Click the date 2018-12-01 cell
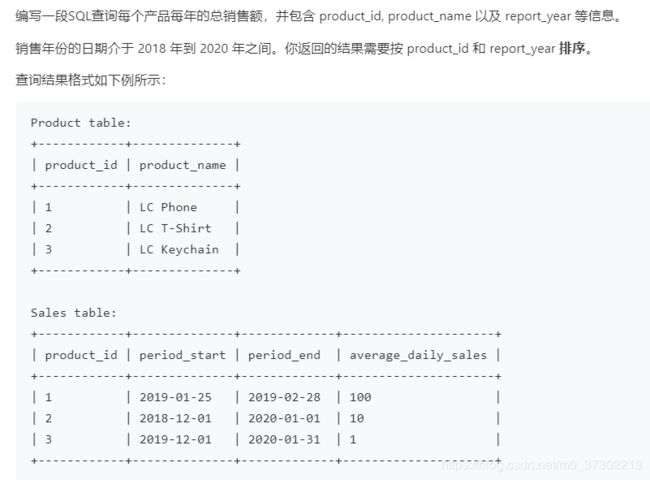Screen dimensions: 650x480 [176, 418]
